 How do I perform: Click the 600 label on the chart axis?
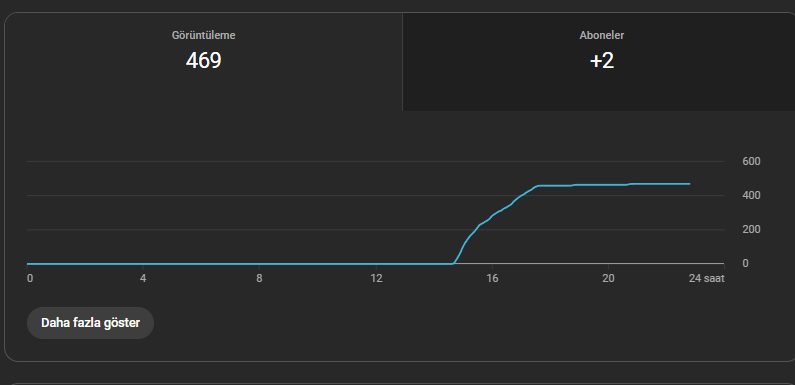pos(751,161)
